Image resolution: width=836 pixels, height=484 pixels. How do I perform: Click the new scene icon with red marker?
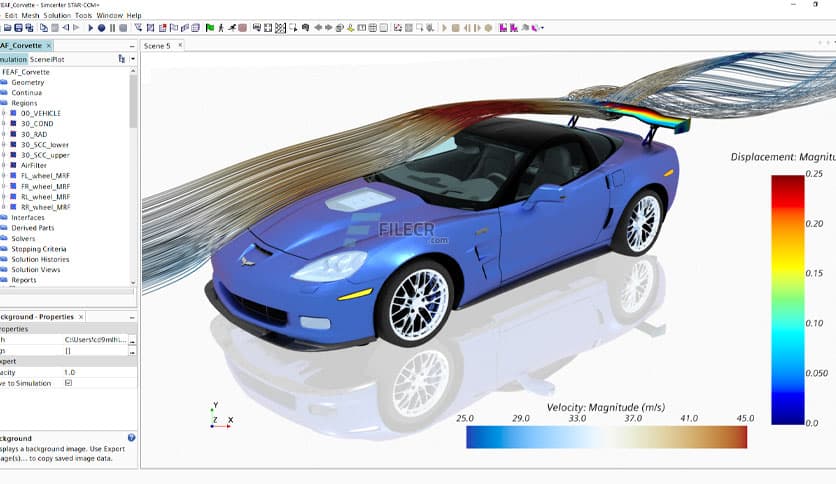162,28
